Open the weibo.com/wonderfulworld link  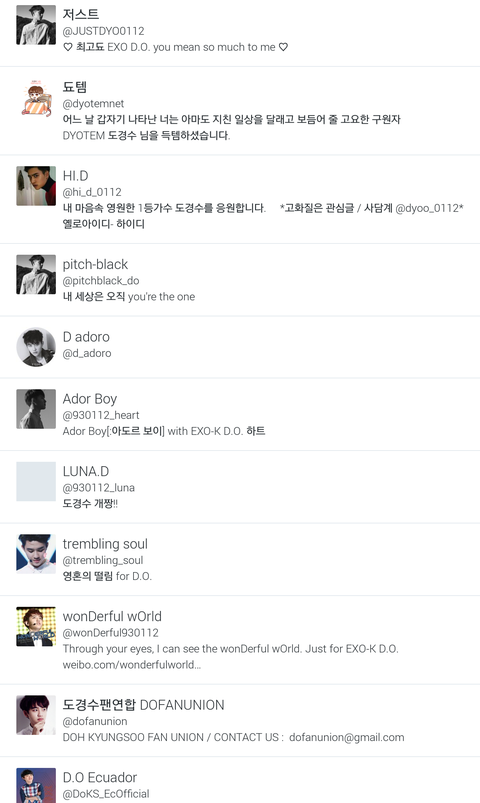coord(132,665)
